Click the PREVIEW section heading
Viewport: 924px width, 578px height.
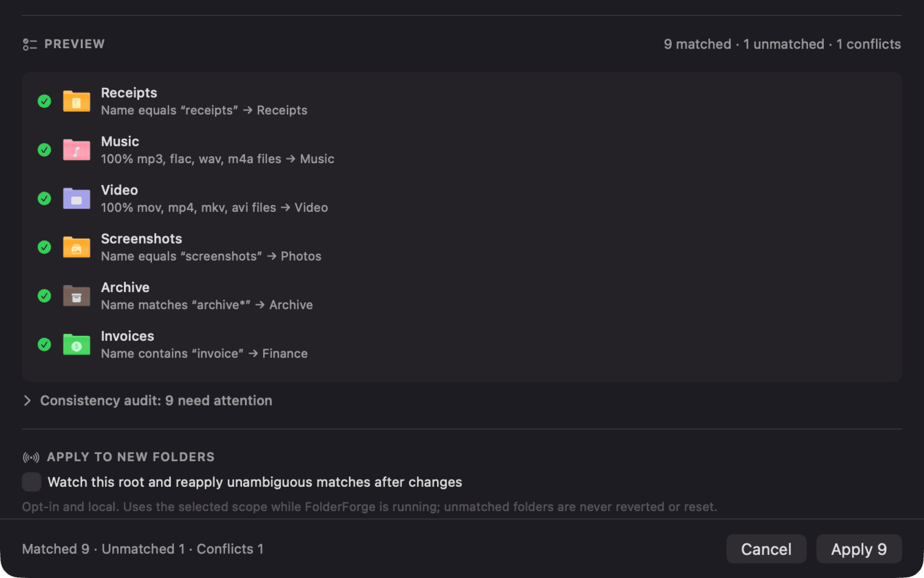(74, 44)
